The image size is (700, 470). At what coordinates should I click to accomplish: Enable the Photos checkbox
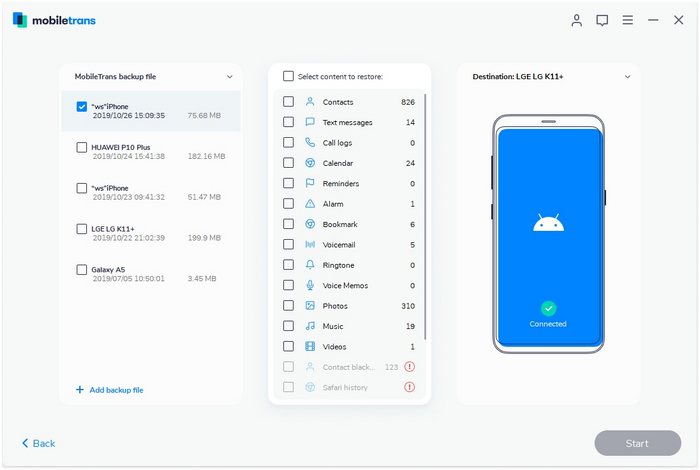[x=288, y=305]
